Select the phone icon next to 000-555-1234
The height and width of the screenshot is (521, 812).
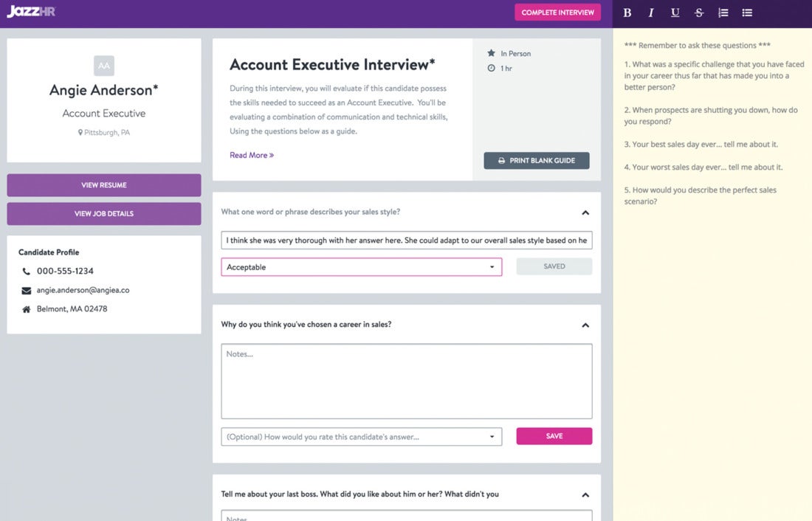[22, 271]
